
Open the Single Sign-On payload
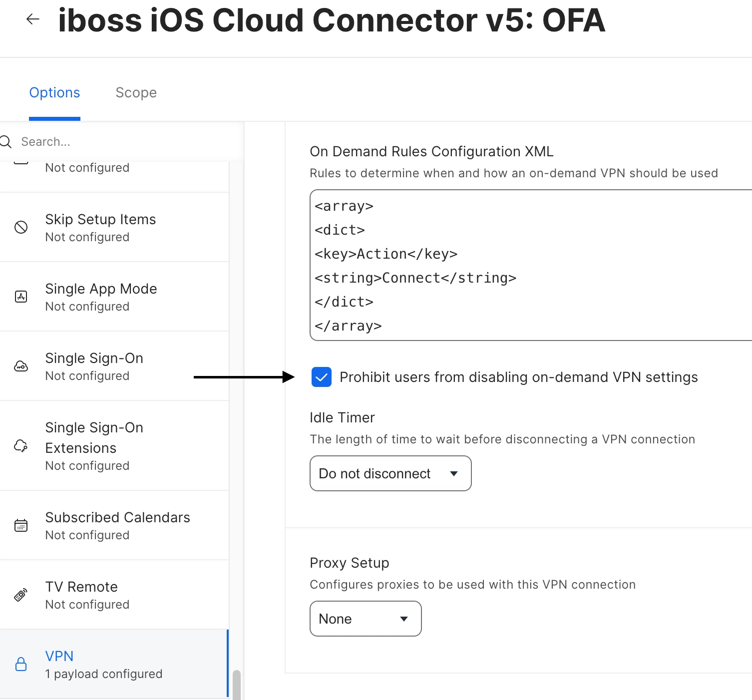(x=114, y=366)
